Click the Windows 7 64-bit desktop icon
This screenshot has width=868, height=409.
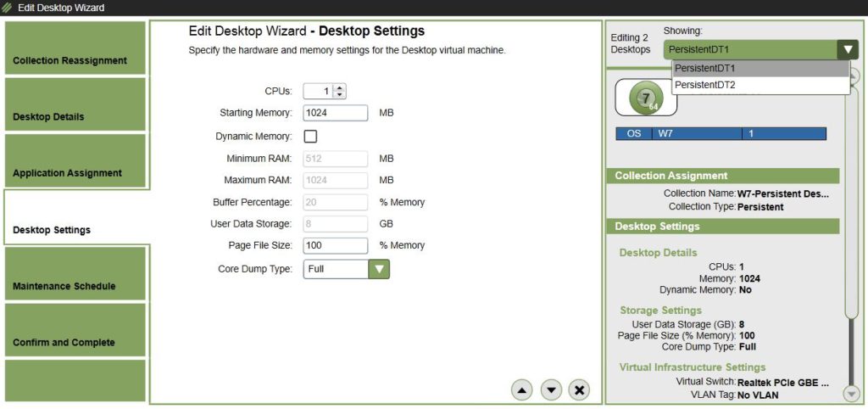coord(646,98)
